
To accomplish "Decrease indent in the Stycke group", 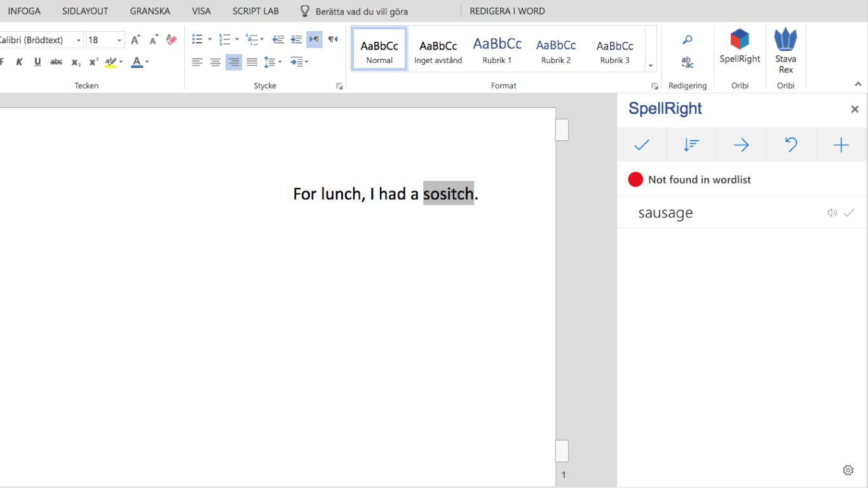I will pos(278,39).
